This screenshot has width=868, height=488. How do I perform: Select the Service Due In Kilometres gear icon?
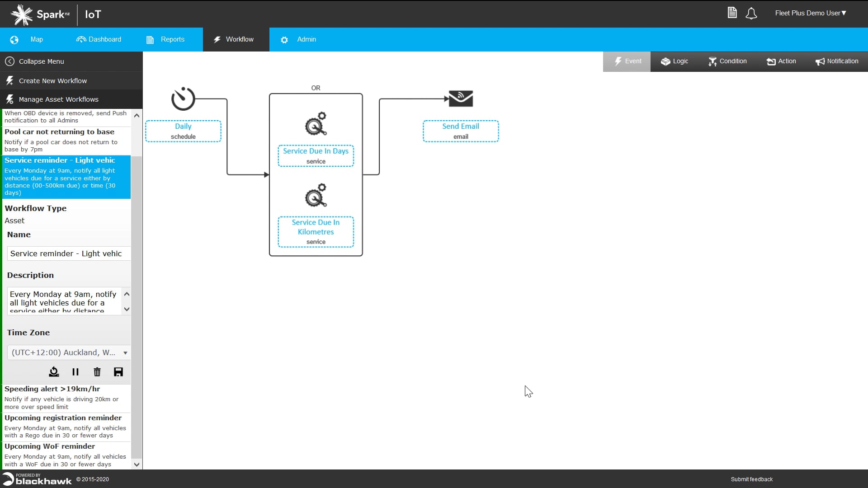click(x=316, y=195)
